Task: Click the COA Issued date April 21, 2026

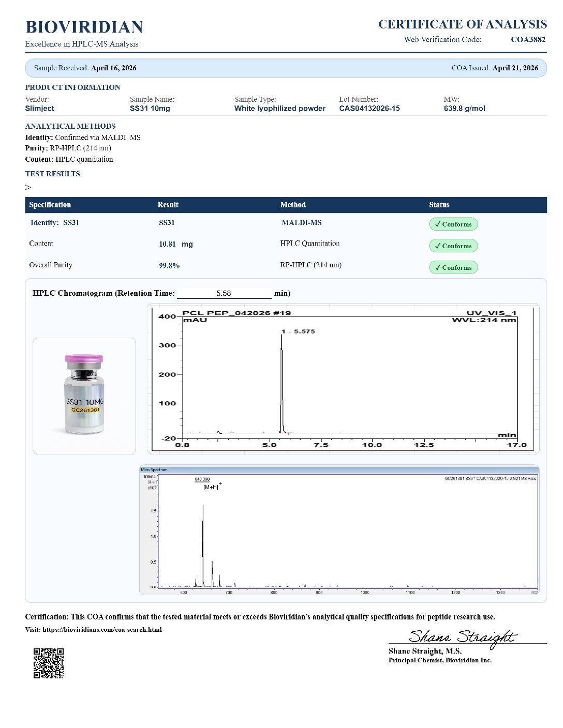Action: point(515,68)
